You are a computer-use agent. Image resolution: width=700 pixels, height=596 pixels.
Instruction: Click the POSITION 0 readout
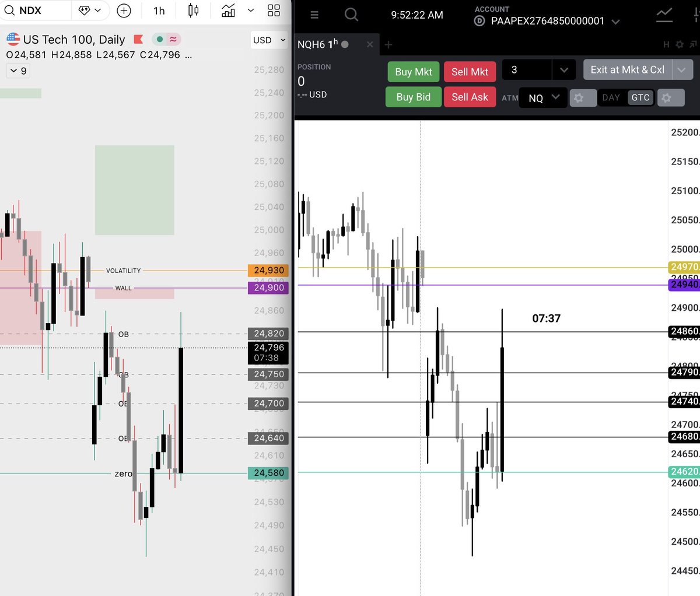(x=314, y=75)
